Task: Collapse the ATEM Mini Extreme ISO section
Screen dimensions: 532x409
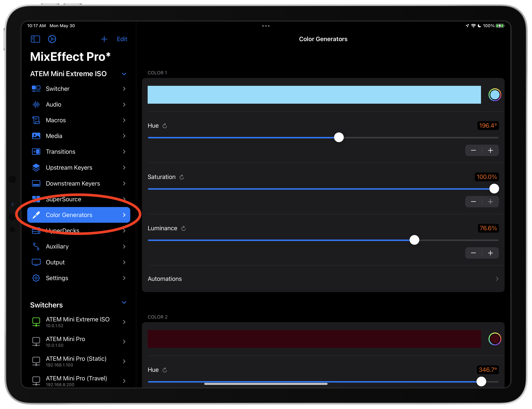Action: click(124, 74)
